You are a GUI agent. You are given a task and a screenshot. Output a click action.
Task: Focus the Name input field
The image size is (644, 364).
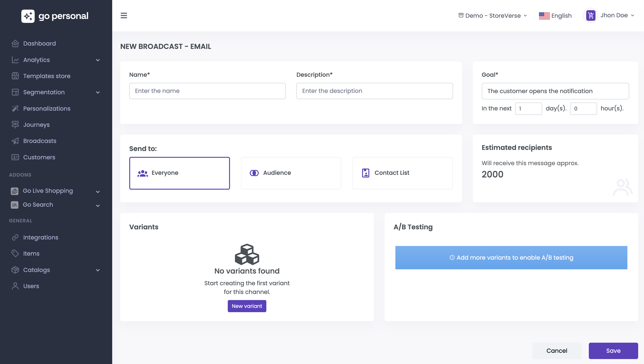207,91
